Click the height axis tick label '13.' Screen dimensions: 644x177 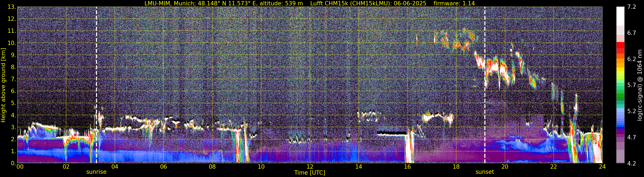pyautogui.click(x=12, y=7)
